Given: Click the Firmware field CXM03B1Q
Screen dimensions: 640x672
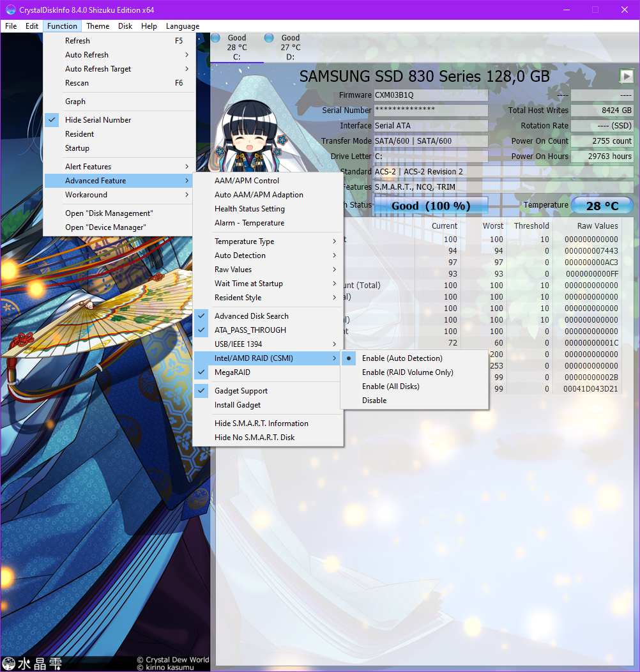Looking at the screenshot, I should (x=430, y=95).
